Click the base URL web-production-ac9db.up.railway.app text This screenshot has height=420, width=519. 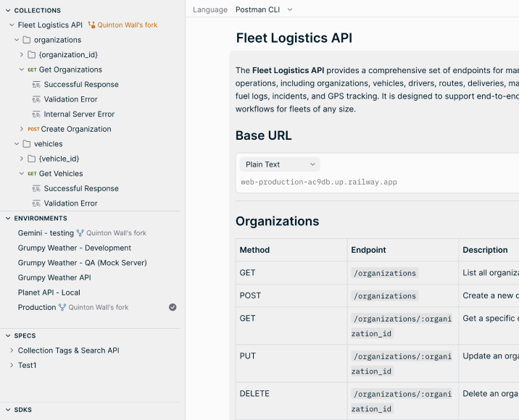pyautogui.click(x=319, y=182)
